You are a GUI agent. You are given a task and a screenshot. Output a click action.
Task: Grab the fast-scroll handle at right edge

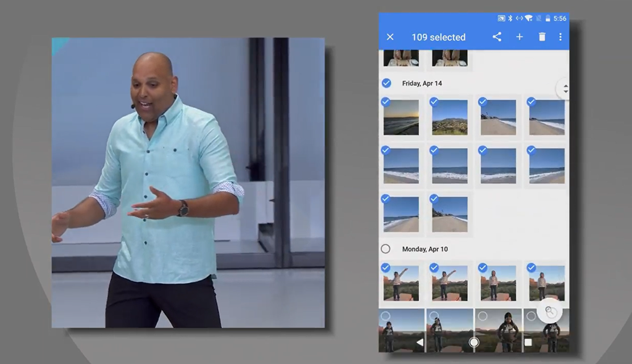click(564, 89)
